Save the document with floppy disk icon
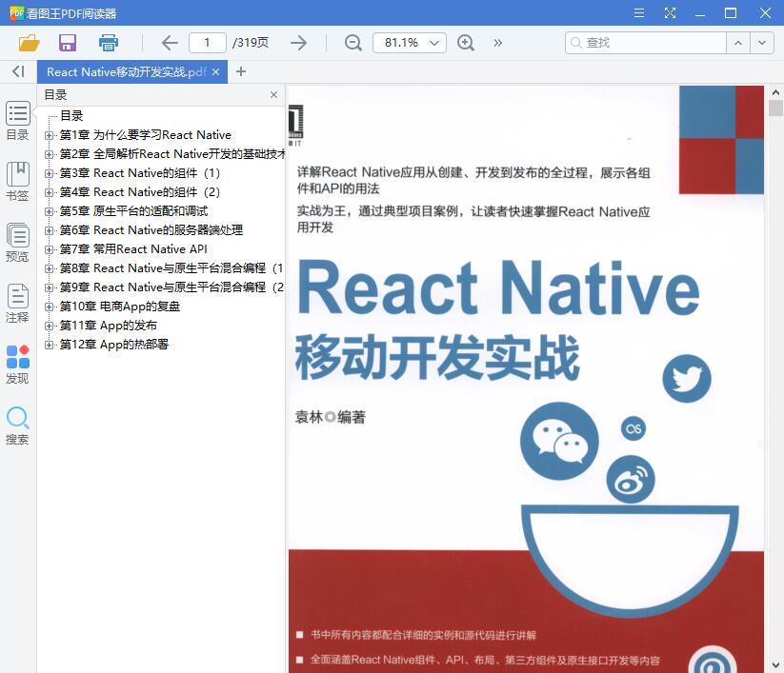Screen dimensions: 784x673 (x=68, y=43)
